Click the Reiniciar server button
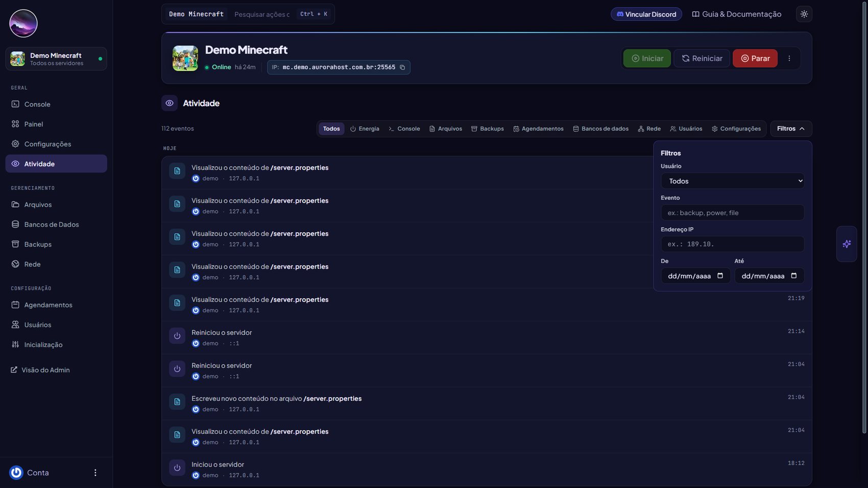 click(702, 58)
